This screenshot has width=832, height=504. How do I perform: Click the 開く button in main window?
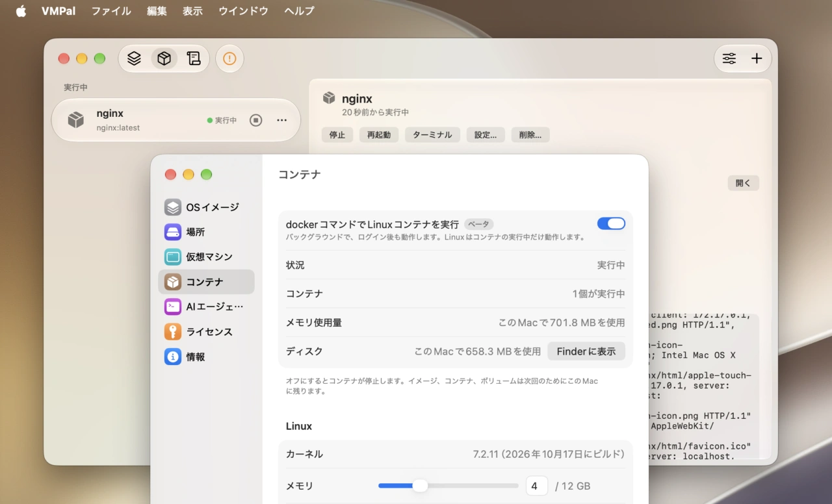pyautogui.click(x=743, y=183)
